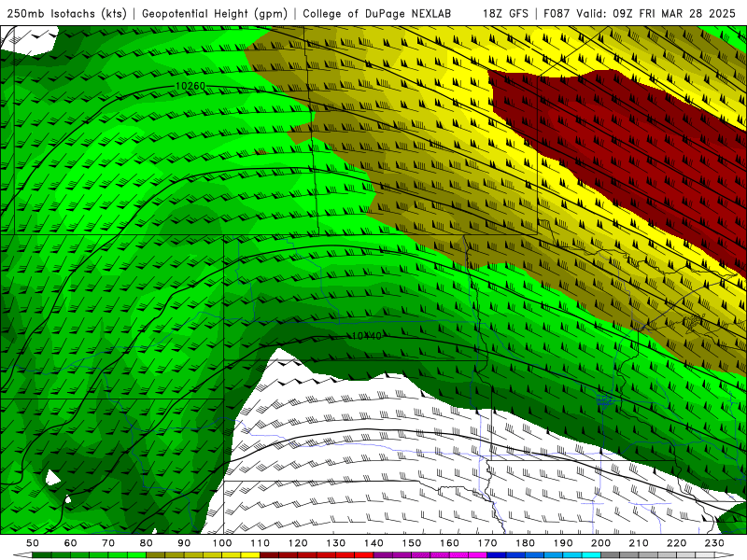Click the 10260 height contour label

[190, 86]
